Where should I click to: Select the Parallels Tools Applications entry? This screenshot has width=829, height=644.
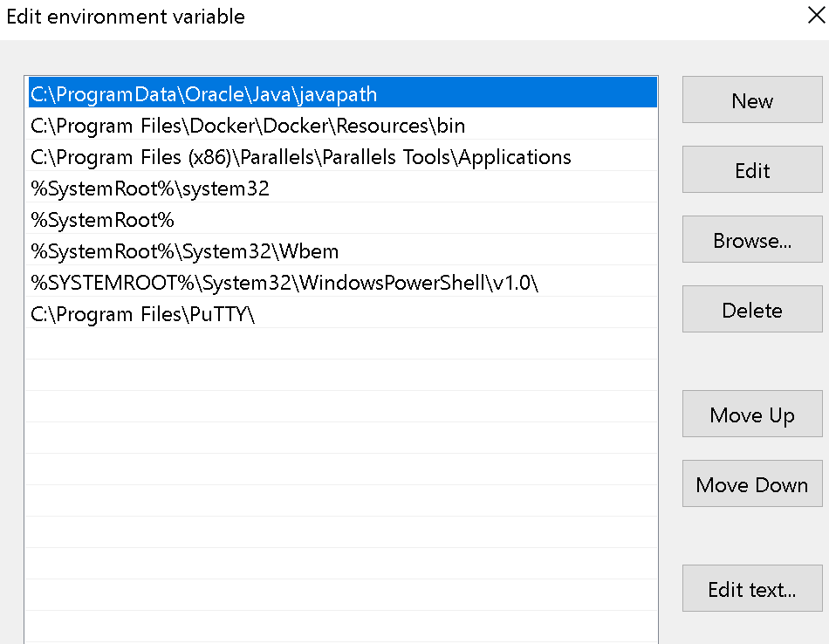(300, 157)
